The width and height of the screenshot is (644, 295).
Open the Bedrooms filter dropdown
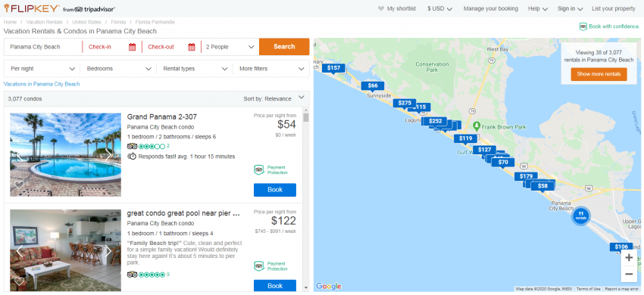(x=118, y=69)
